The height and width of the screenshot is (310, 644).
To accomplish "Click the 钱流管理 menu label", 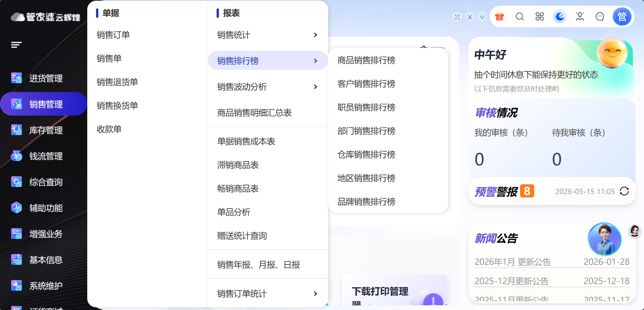I will pyautogui.click(x=46, y=156).
